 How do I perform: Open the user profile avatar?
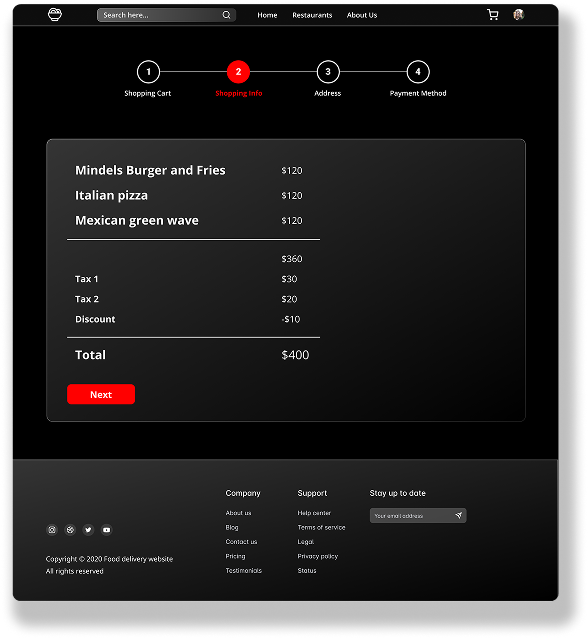point(518,15)
